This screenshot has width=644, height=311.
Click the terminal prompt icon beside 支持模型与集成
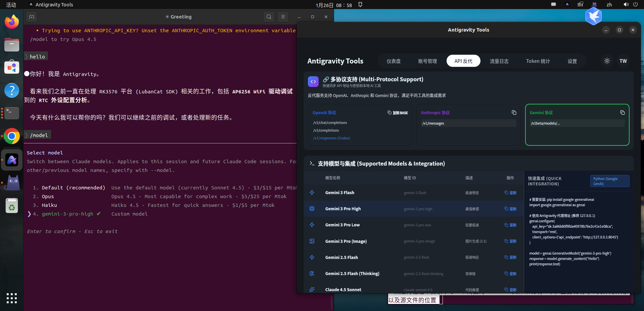coord(312,163)
